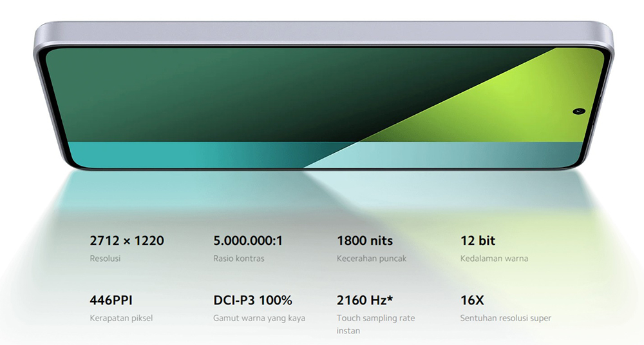This screenshot has width=644, height=345.
Task: Select the 446PPI heading
Action: tap(111, 300)
